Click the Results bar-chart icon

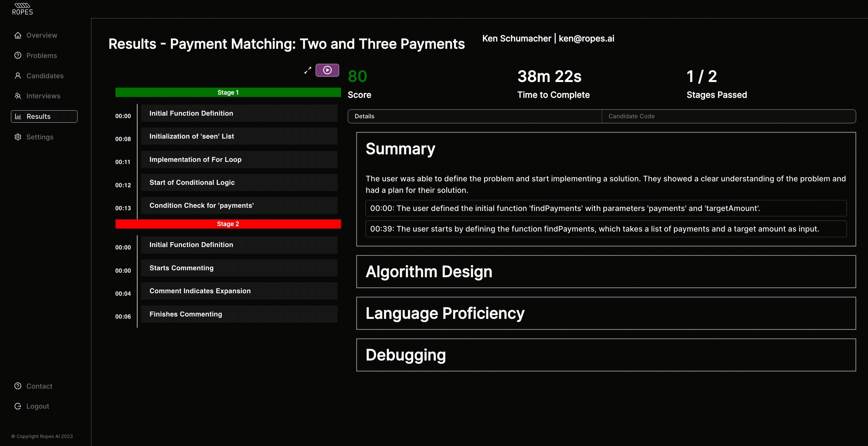[18, 116]
